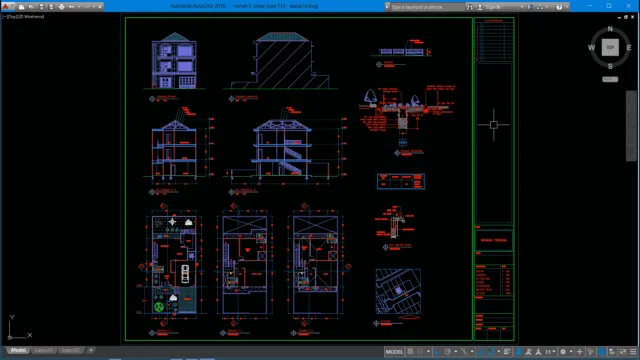Toggle Snap mode in status bar
Screen dimensions: 640x360
[x=420, y=352]
